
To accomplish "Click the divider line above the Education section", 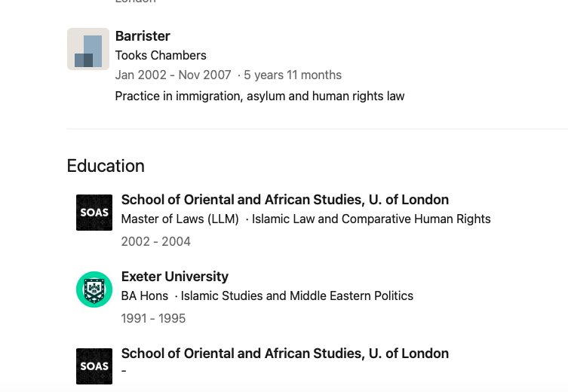I will click(317, 129).
